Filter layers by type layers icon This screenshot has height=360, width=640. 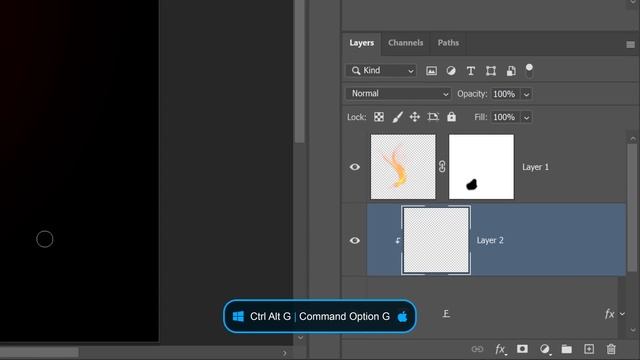click(471, 71)
